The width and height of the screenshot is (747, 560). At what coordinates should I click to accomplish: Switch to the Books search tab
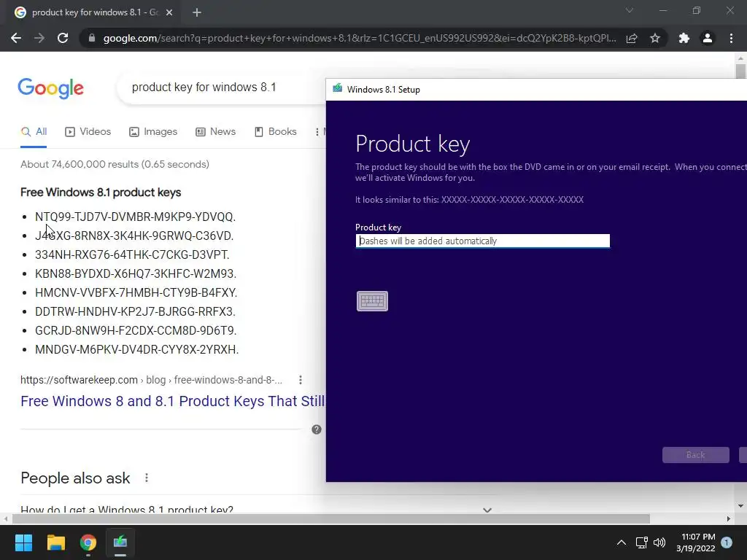coord(276,132)
